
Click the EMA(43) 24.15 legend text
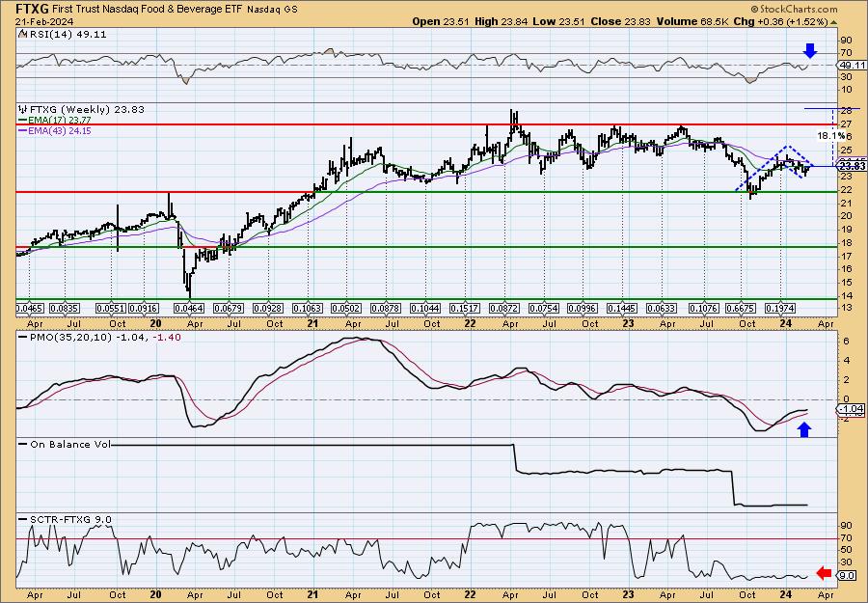pyautogui.click(x=59, y=131)
